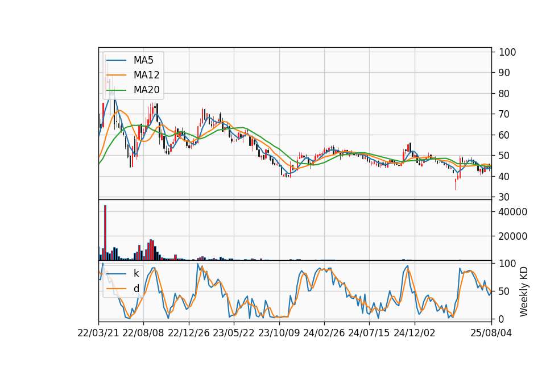Screen dimensions: 546x392
Task: Click the 22/12/26 date label
Action: coord(189,333)
